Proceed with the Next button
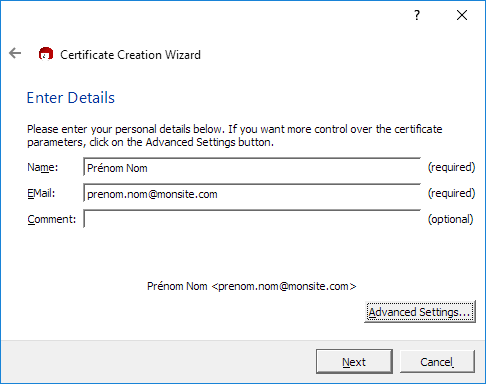This screenshot has height=384, width=486. [354, 361]
